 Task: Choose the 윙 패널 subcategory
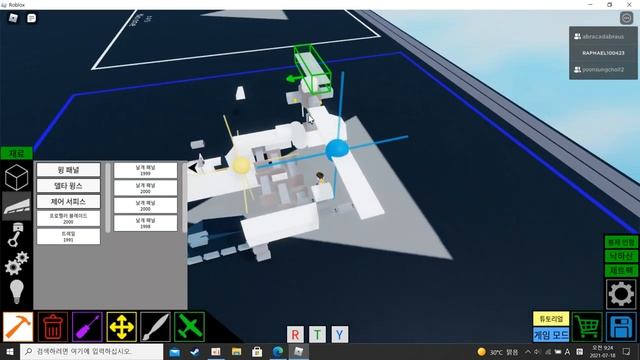click(x=68, y=170)
